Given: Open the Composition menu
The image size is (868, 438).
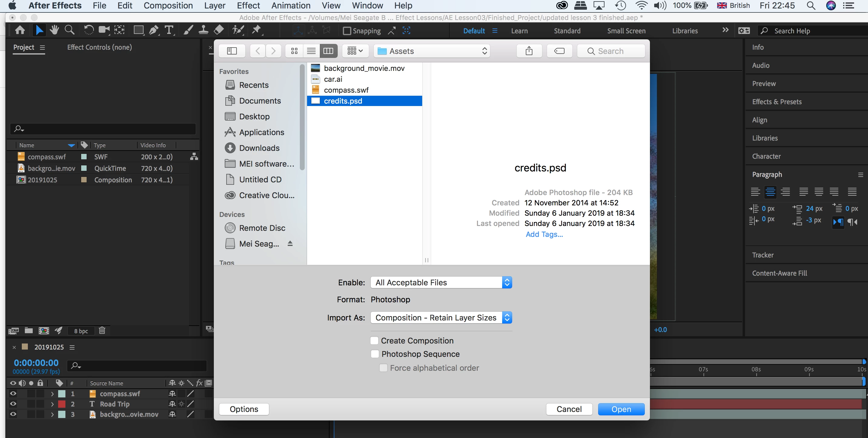Looking at the screenshot, I should [168, 6].
